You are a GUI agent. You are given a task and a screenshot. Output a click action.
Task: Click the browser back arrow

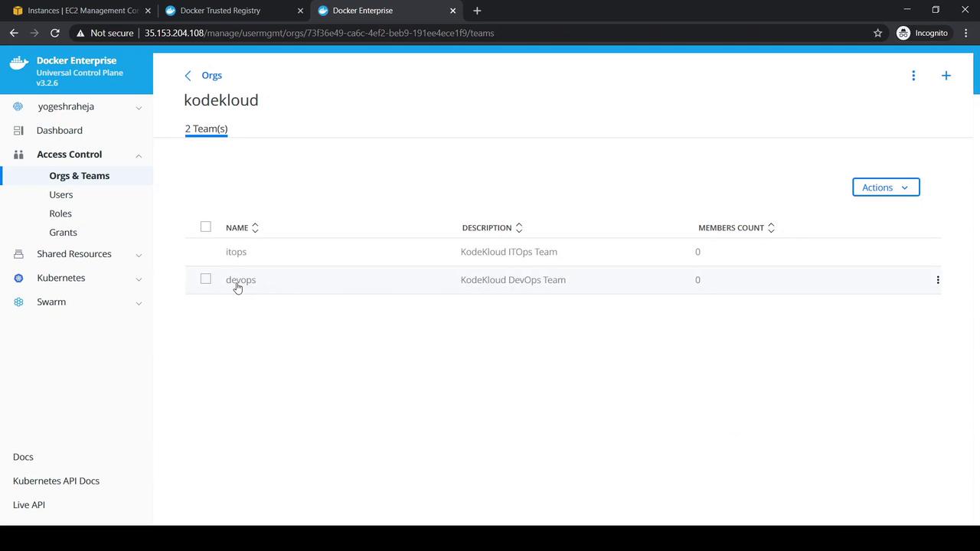14,33
